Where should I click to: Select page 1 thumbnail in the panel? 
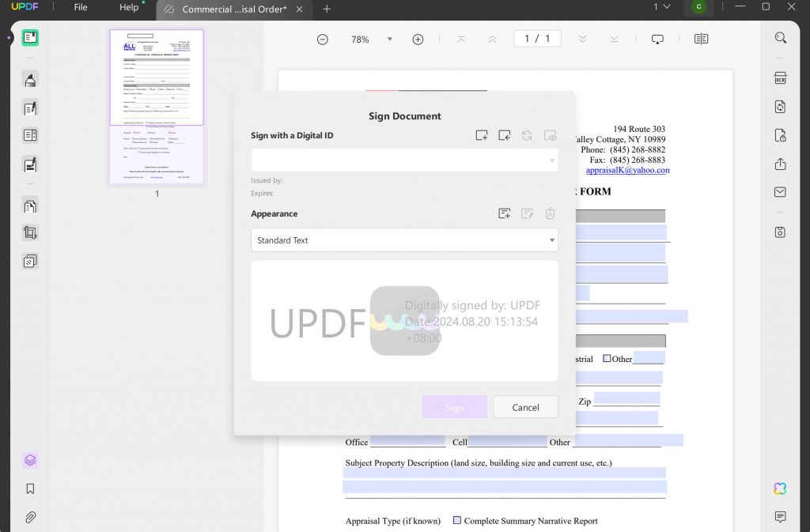156,107
